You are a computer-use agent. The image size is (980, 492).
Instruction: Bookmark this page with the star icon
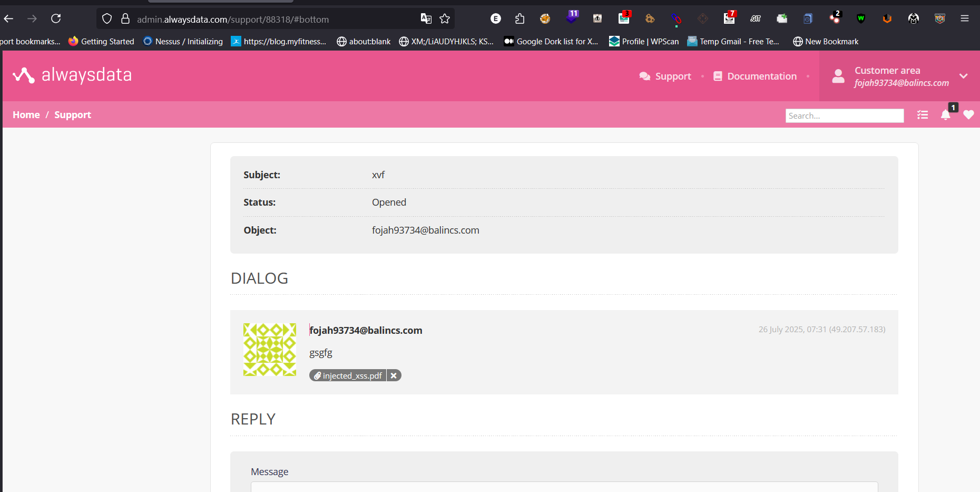click(445, 19)
